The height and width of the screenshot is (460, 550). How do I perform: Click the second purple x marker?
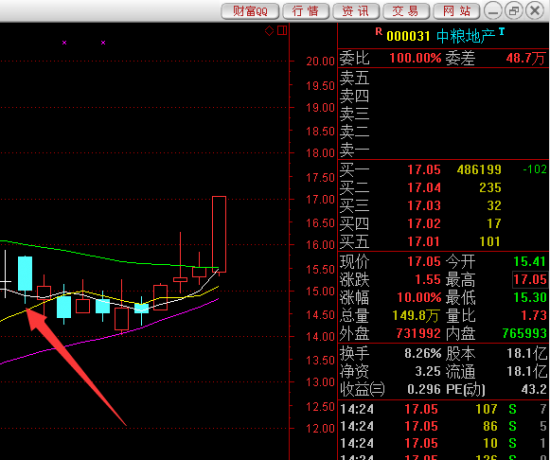103,42
